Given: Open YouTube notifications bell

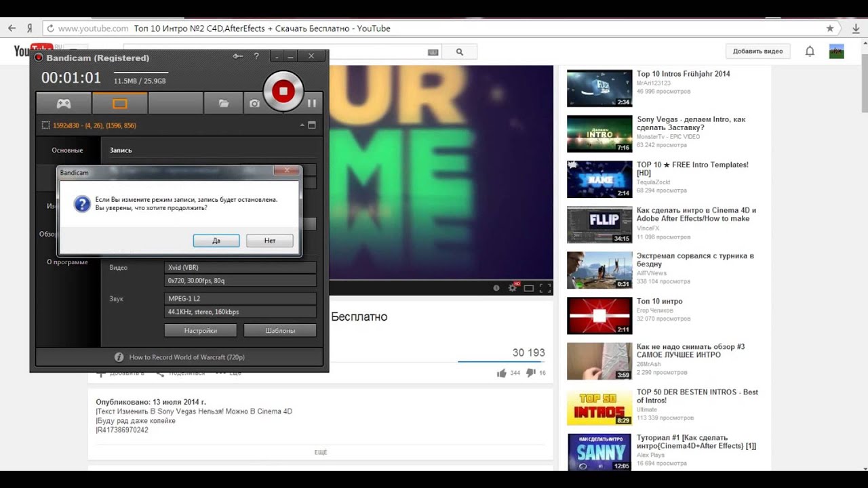Looking at the screenshot, I should pyautogui.click(x=810, y=52).
